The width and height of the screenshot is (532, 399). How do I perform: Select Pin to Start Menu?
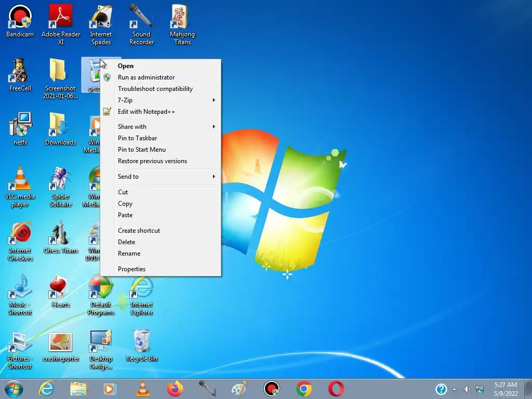point(161,150)
